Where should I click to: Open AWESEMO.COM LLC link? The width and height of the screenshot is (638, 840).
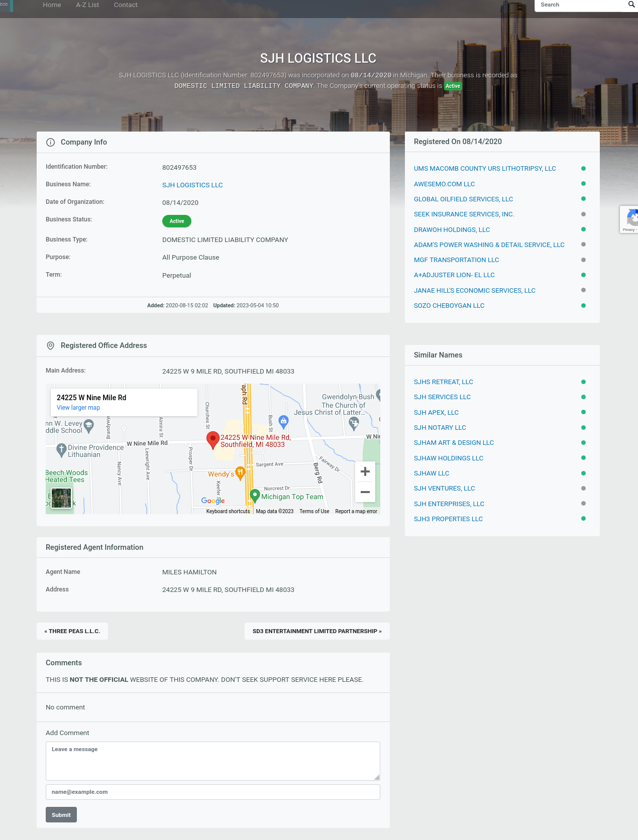pos(444,184)
